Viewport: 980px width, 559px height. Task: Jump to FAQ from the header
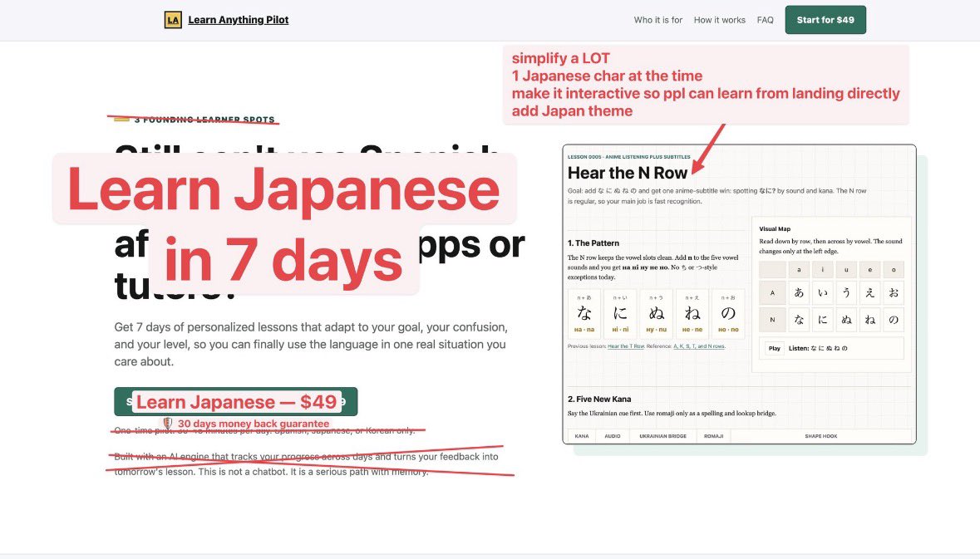[x=765, y=20]
